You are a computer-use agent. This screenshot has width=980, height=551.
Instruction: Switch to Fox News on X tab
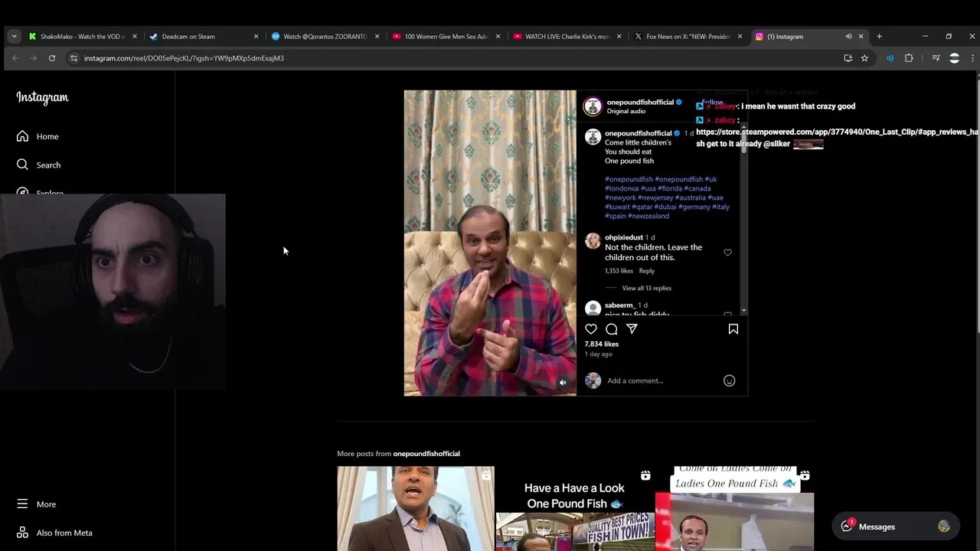(x=688, y=36)
